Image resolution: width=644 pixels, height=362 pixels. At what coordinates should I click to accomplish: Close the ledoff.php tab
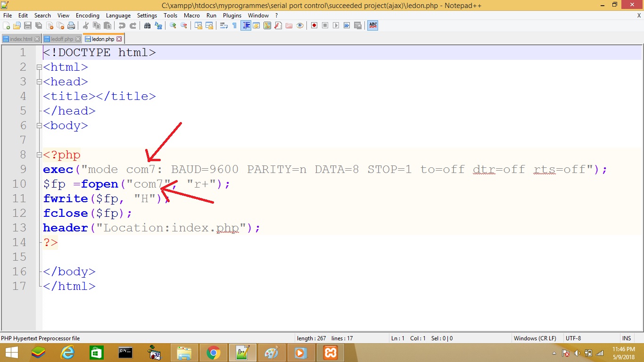tap(78, 39)
